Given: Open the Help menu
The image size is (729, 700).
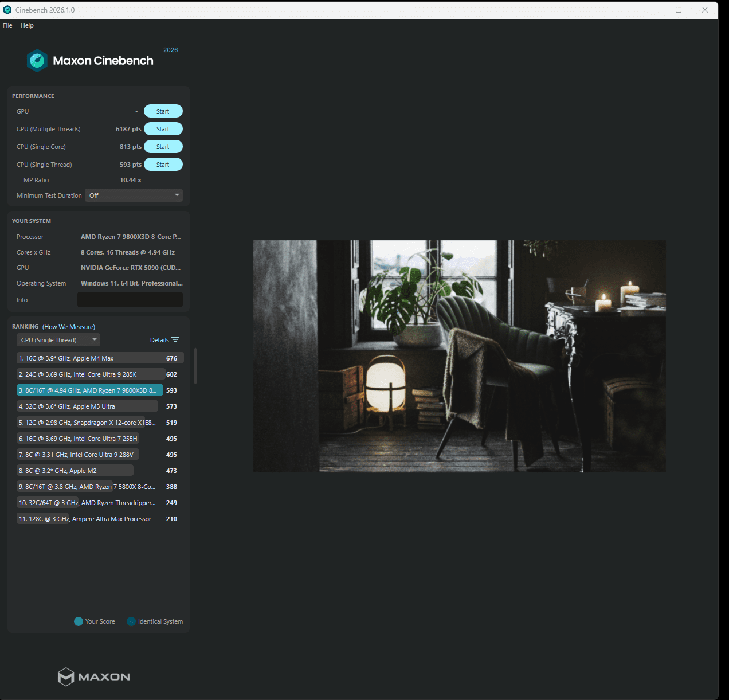Looking at the screenshot, I should click(x=27, y=25).
